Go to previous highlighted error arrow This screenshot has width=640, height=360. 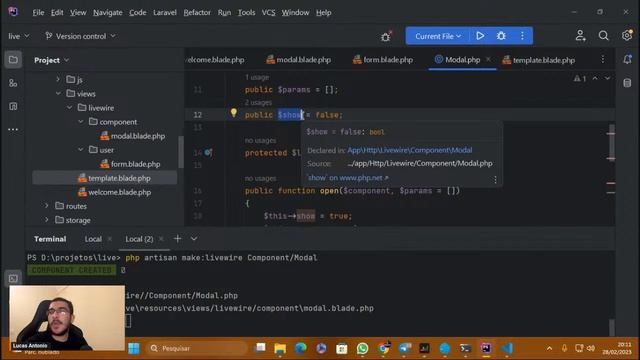tap(595, 78)
